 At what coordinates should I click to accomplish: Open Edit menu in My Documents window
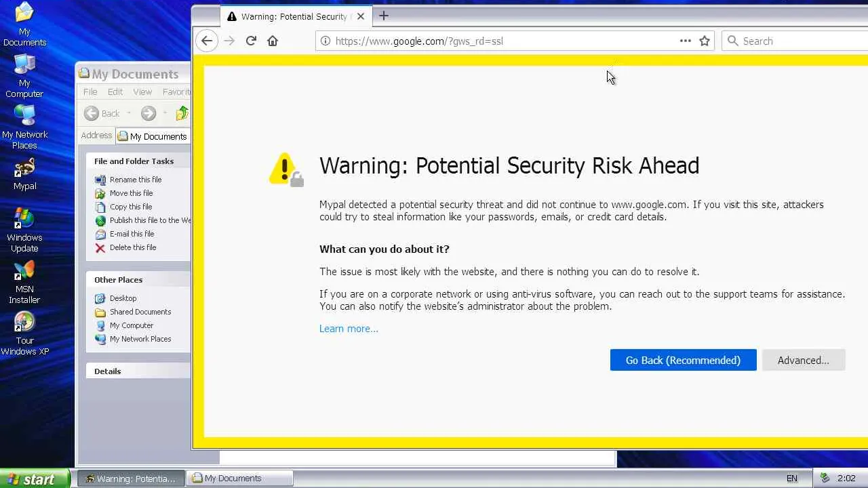(115, 91)
